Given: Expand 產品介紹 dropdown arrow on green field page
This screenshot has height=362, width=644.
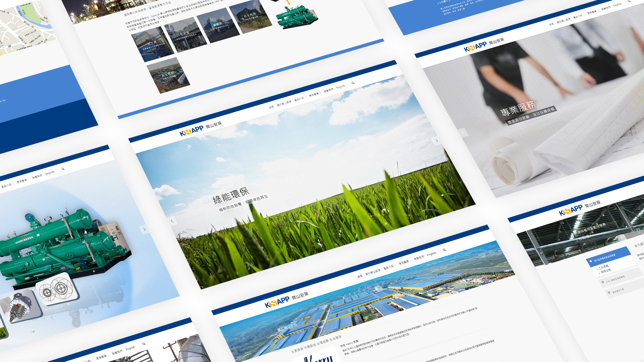Looking at the screenshot, I should [305, 98].
